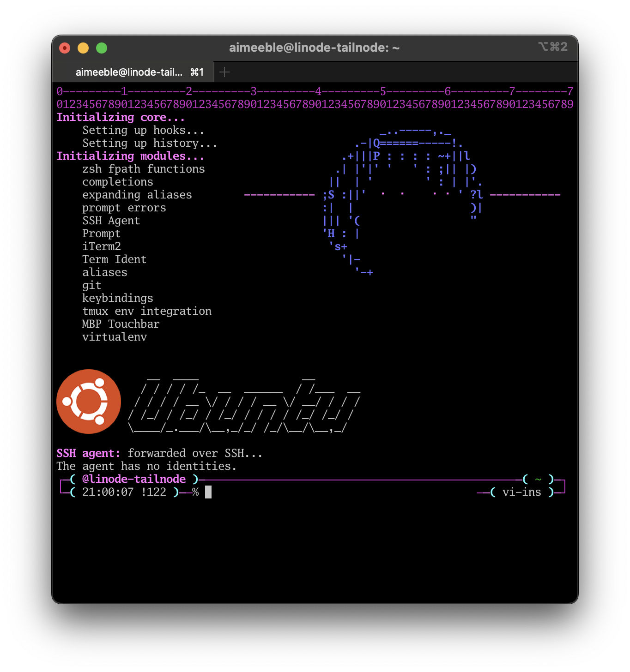Image resolution: width=630 pixels, height=672 pixels.
Task: Click the vi-ins mode indicator
Action: 521,492
